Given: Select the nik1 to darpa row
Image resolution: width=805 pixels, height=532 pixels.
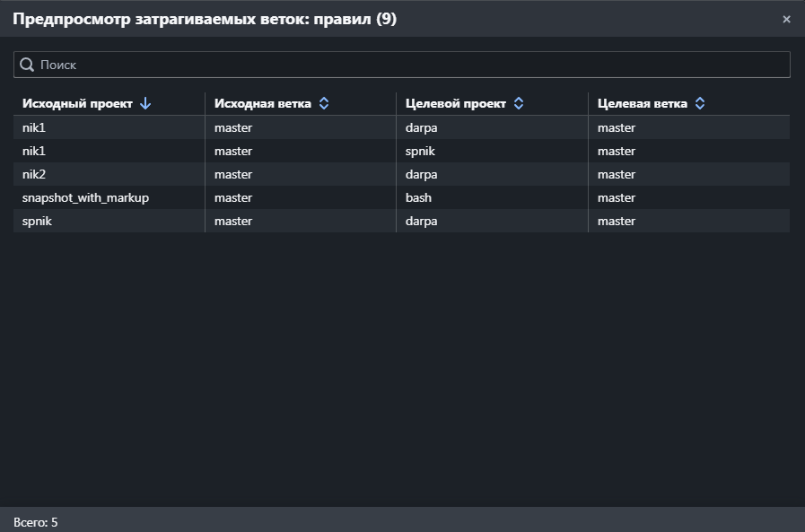Looking at the screenshot, I should point(401,127).
